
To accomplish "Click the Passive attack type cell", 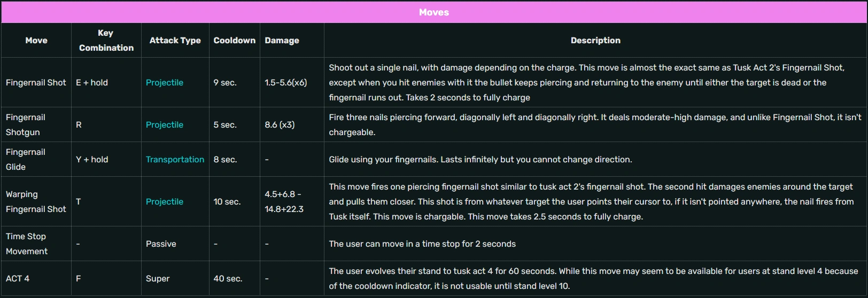I will click(x=161, y=244).
